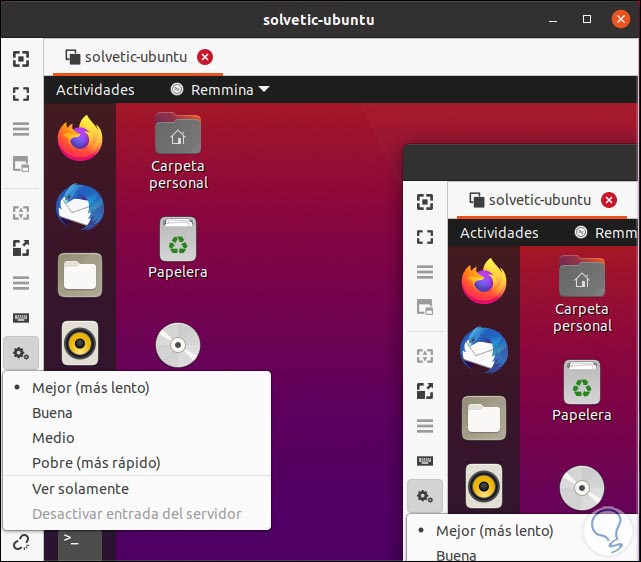This screenshot has height=562, width=641.
Task: Click Actividades in the nested window's top bar
Action: (499, 233)
